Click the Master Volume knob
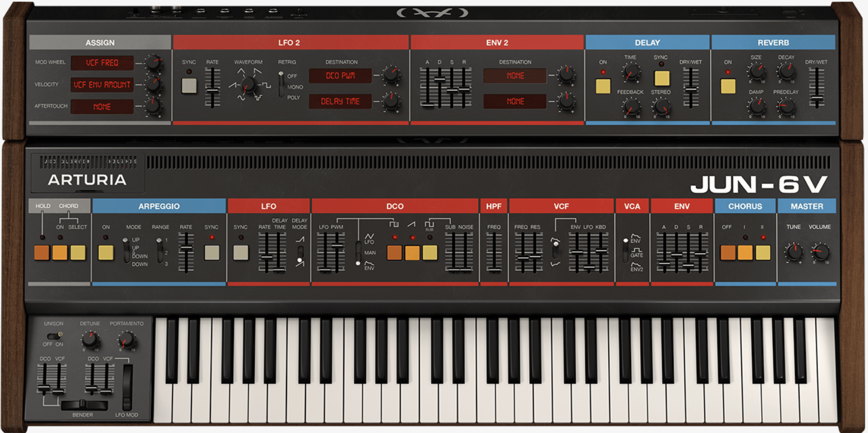 820,252
